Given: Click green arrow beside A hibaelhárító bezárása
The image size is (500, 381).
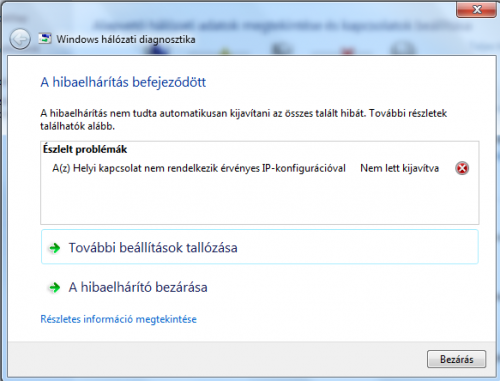Looking at the screenshot, I should coord(55,287).
